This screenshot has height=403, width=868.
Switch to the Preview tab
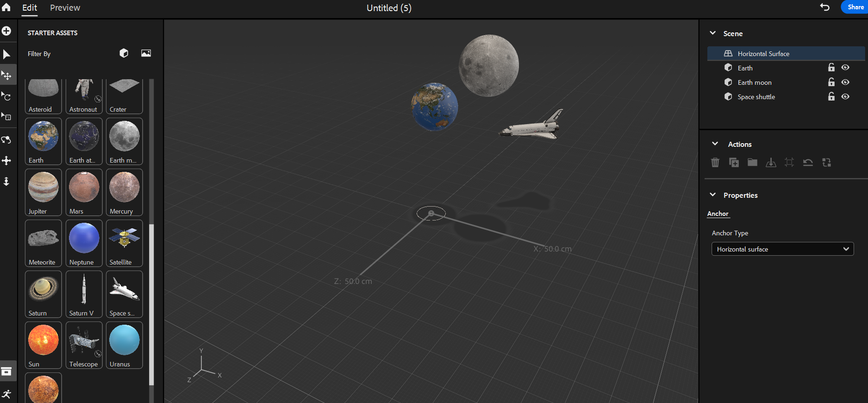click(65, 8)
